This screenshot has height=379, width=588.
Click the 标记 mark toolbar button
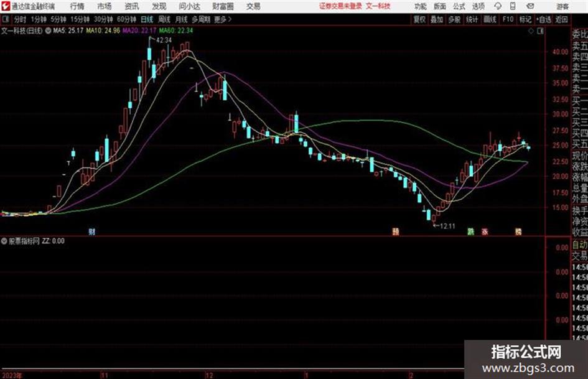(x=525, y=19)
